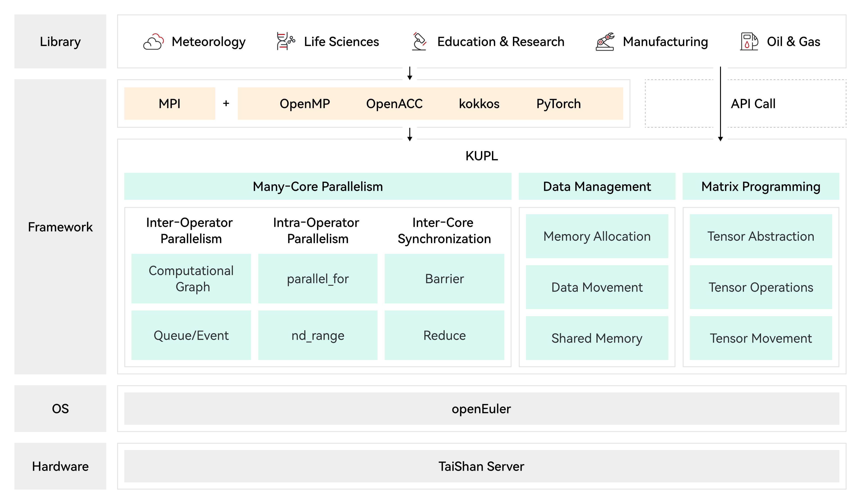Click the Shared Memory block

596,338
